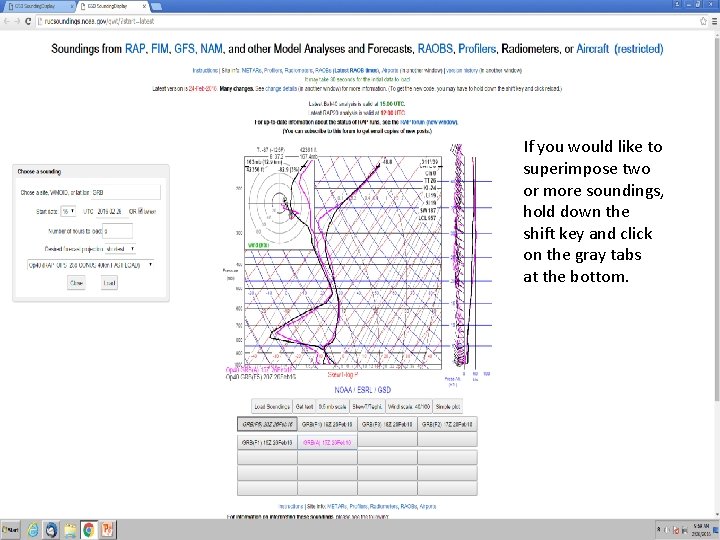Click the browser forward arrow
The height and width of the screenshot is (540, 720).
pos(17,22)
